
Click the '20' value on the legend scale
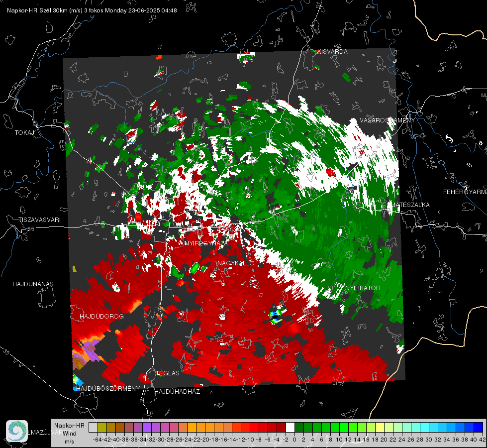(384, 440)
